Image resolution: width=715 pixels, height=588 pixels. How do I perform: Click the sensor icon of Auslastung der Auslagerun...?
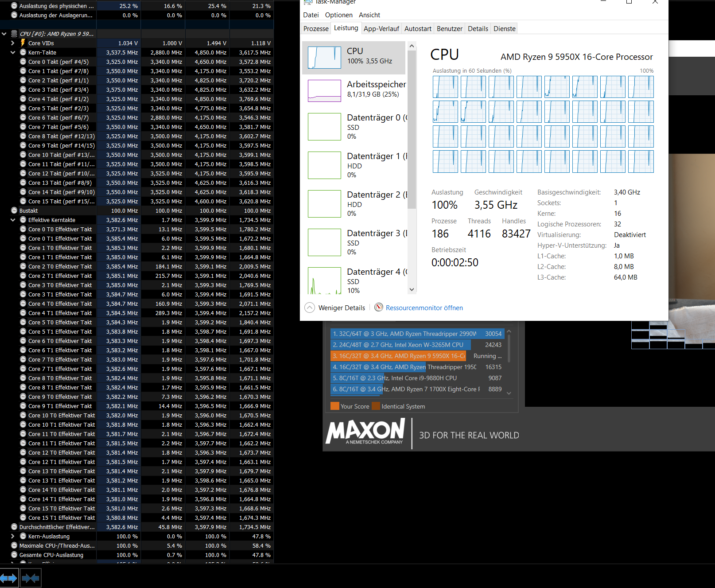pos(14,15)
